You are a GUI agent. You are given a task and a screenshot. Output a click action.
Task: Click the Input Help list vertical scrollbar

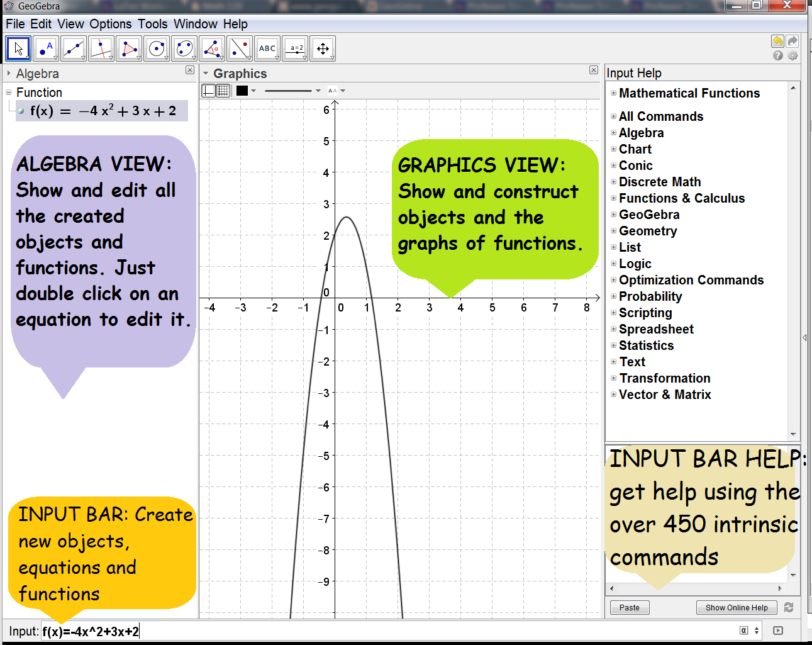click(793, 261)
